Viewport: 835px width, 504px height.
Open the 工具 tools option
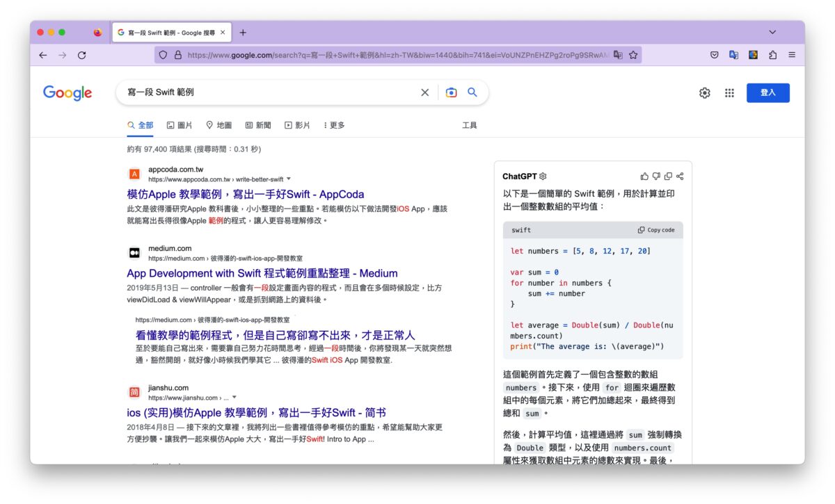tap(470, 125)
